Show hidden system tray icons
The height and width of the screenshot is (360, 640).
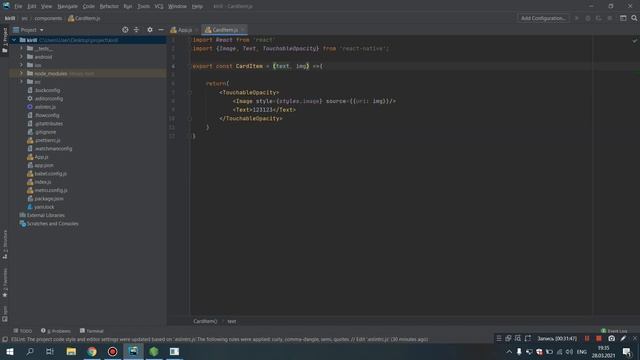coord(509,351)
